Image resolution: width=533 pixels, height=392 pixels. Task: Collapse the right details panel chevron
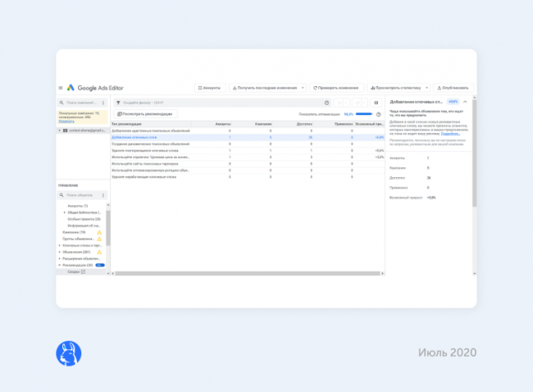point(465,102)
